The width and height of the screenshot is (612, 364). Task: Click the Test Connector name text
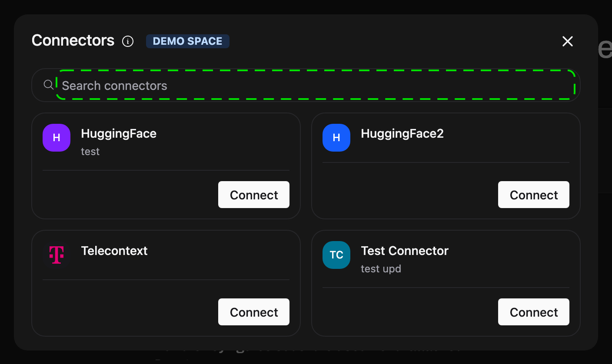pyautogui.click(x=405, y=251)
